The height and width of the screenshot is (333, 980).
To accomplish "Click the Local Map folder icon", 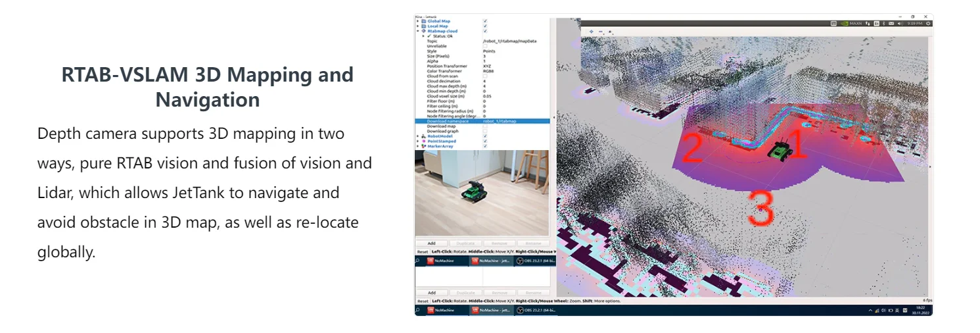I will [x=424, y=26].
